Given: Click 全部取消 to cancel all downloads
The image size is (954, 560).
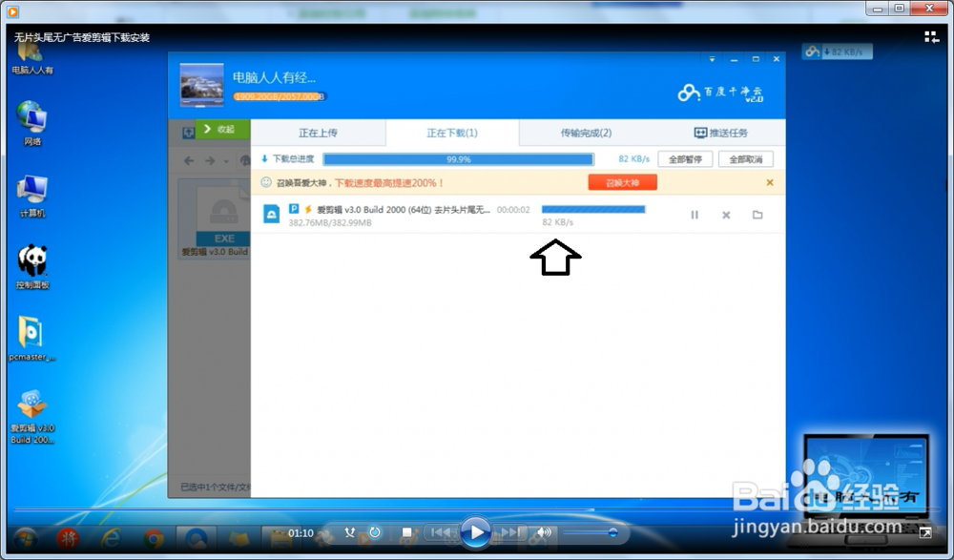Looking at the screenshot, I should pos(746,159).
